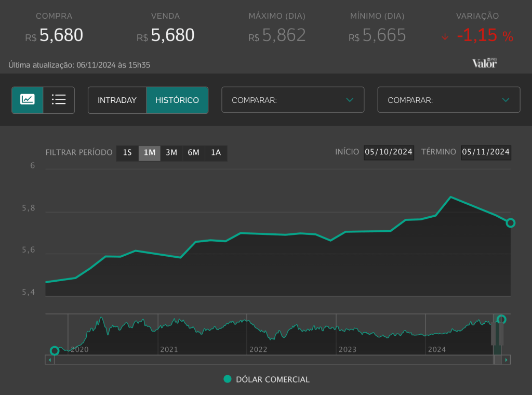
Task: Select the 1M period button
Action: pos(150,153)
